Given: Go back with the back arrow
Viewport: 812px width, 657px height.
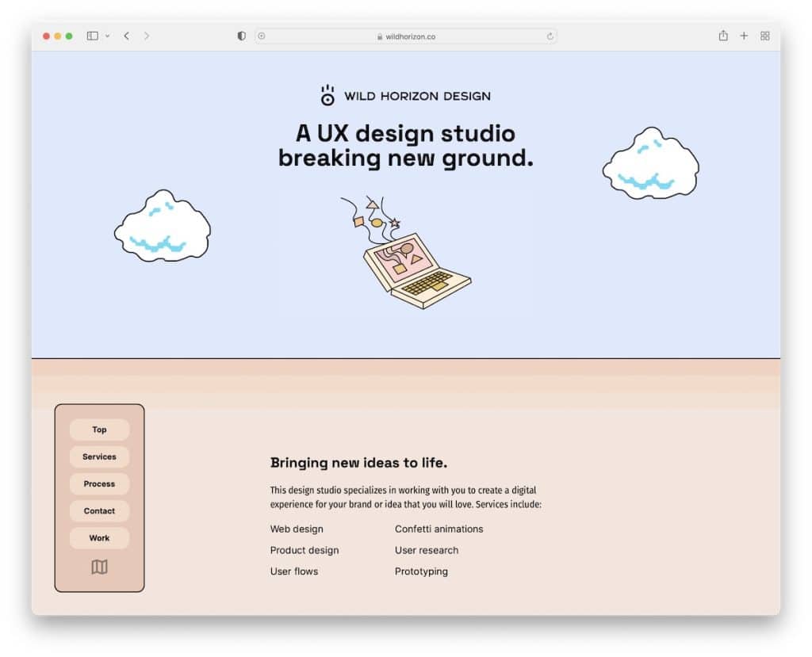Looking at the screenshot, I should pos(126,36).
